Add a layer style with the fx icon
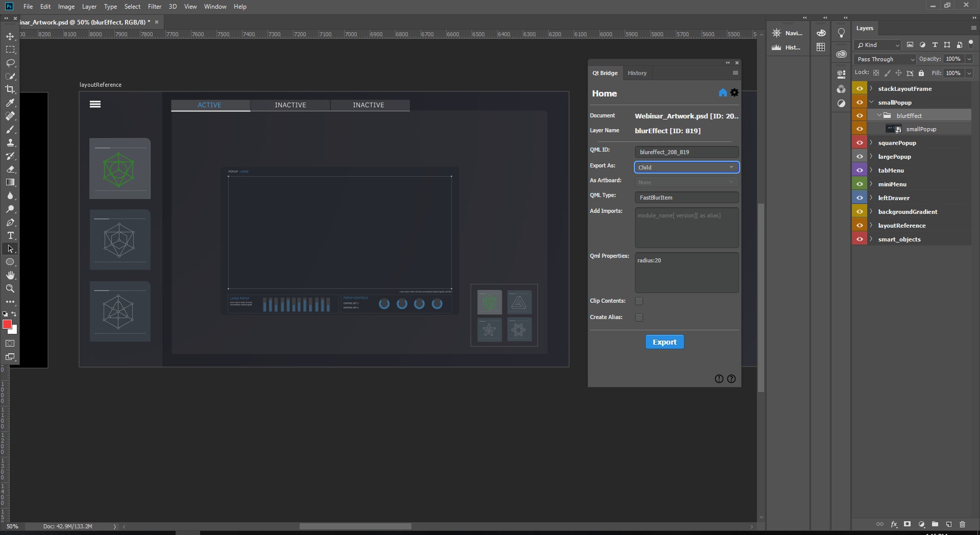Image resolution: width=980 pixels, height=535 pixels. (894, 524)
